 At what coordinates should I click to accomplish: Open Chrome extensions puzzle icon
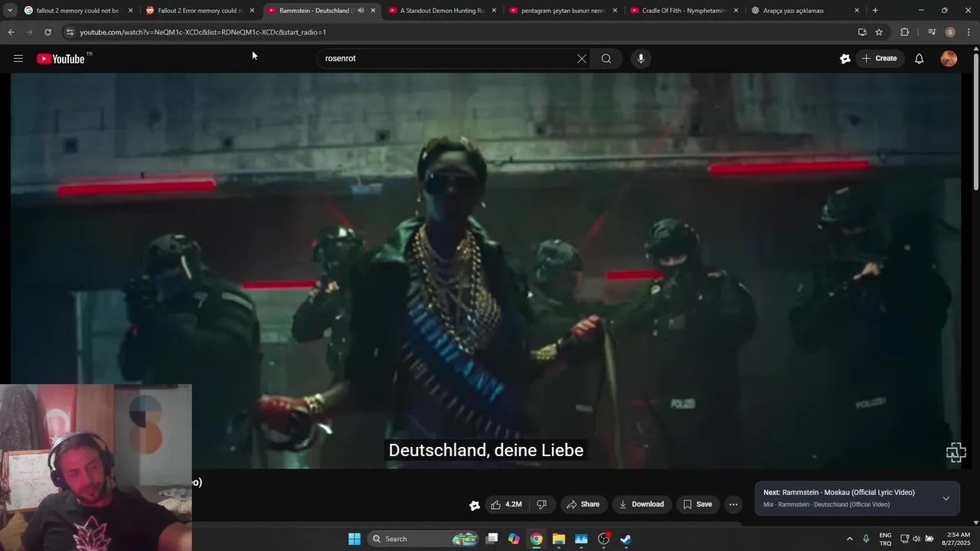904,32
